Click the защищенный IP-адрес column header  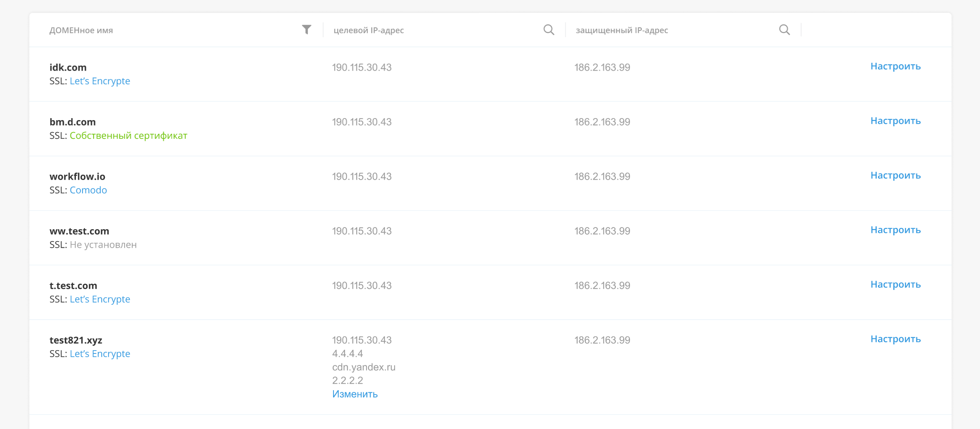622,30
